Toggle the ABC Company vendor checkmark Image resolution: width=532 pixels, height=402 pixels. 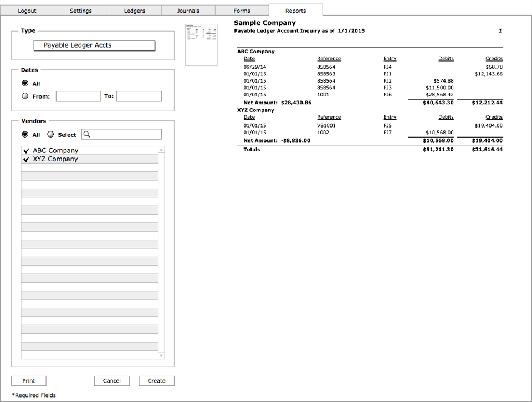tap(27, 150)
